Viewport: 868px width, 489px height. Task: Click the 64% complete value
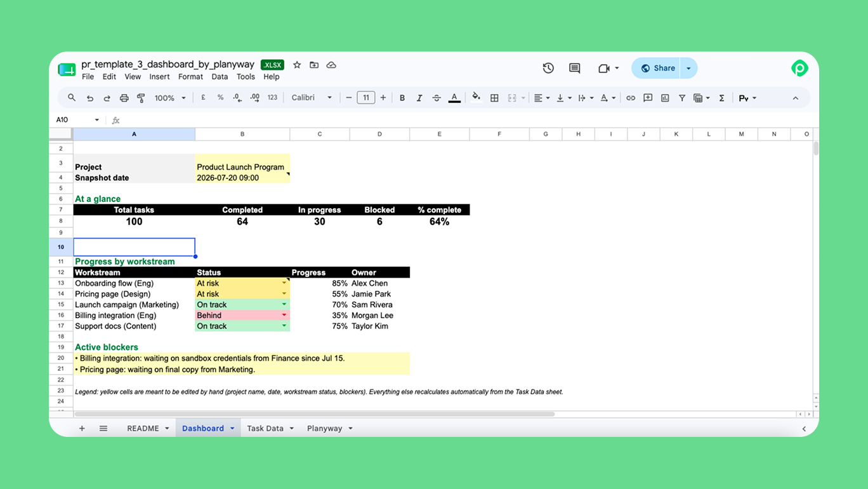(440, 222)
